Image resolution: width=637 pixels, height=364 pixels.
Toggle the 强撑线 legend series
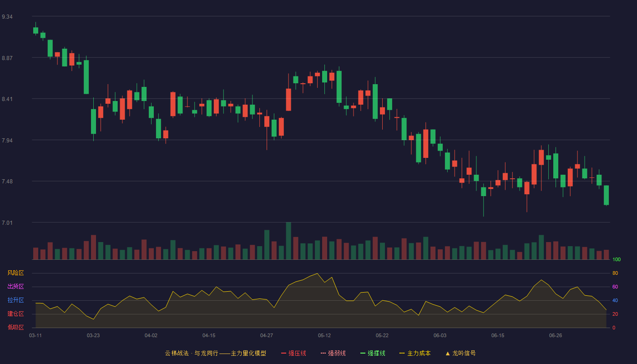pos(373,353)
